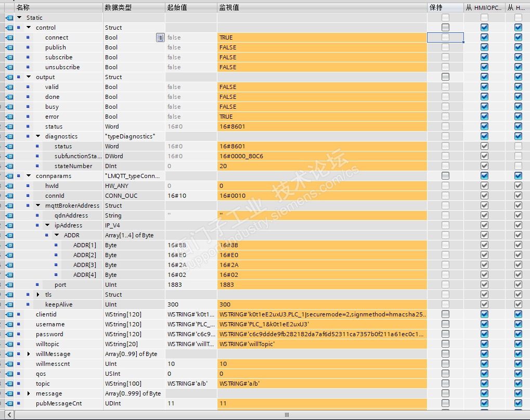530x420 pixels.
Task: Click the tag icon beside the busy row
Action: tap(9, 107)
